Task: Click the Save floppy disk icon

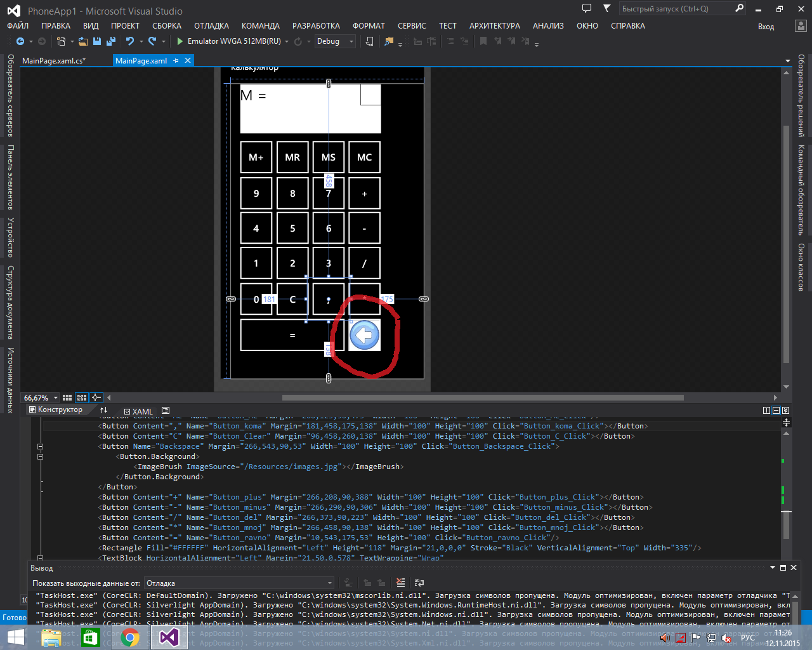Action: (x=97, y=41)
